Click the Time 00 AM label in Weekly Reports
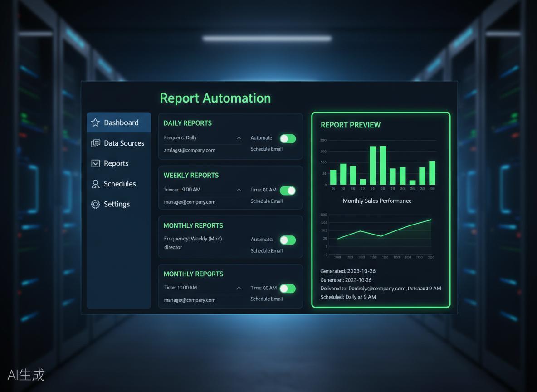This screenshot has height=392, width=537. click(x=264, y=190)
